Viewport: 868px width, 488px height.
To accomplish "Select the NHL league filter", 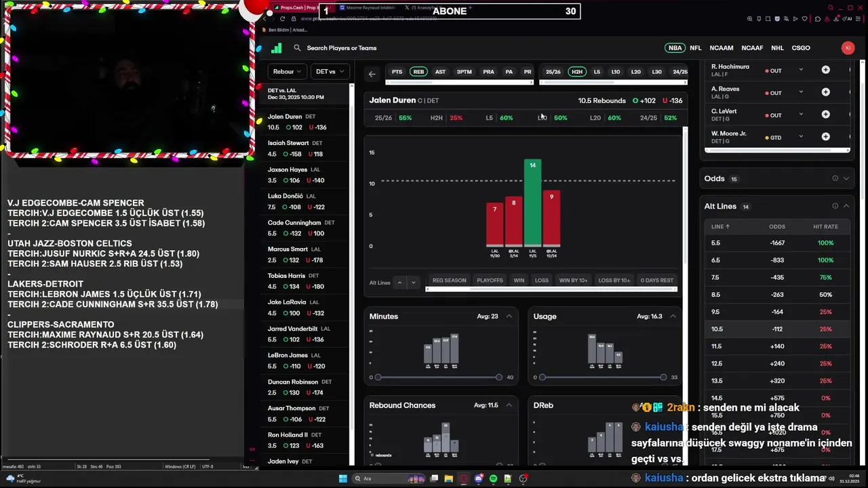I will [777, 48].
